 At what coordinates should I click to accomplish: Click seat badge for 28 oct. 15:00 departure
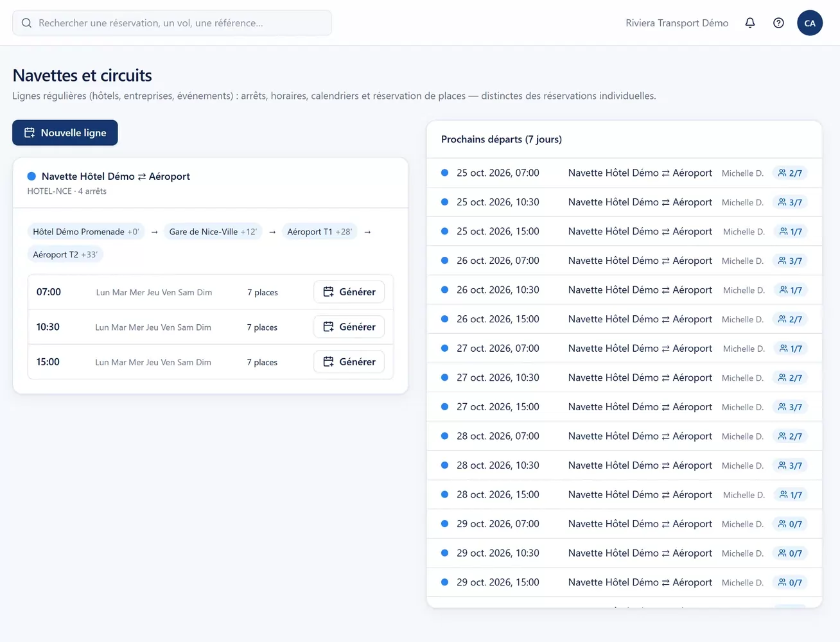[x=791, y=494]
